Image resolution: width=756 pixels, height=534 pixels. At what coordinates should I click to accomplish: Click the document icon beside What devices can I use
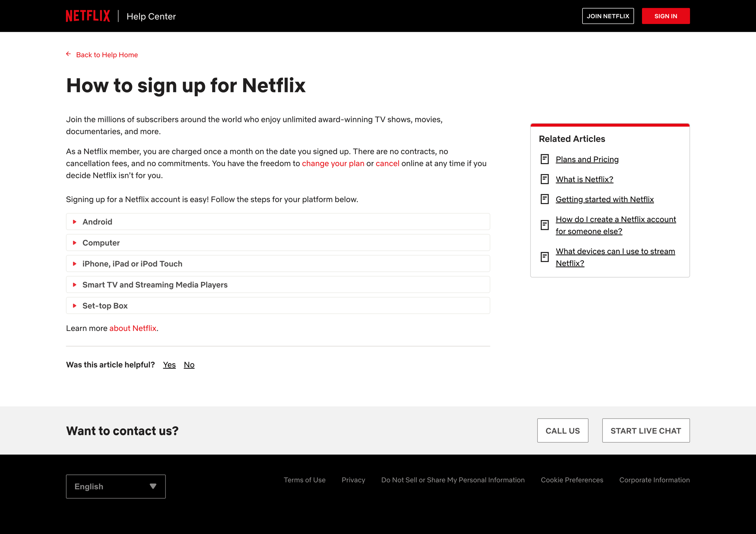(545, 257)
